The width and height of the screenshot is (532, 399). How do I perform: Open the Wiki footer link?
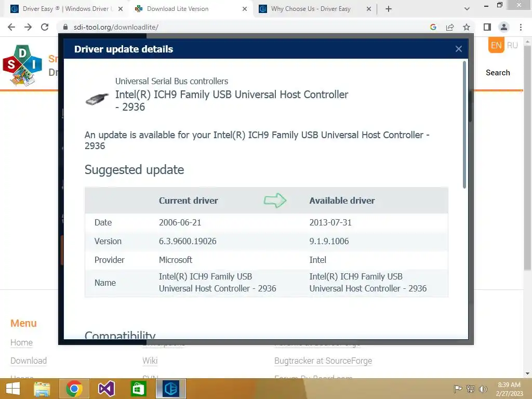150,361
